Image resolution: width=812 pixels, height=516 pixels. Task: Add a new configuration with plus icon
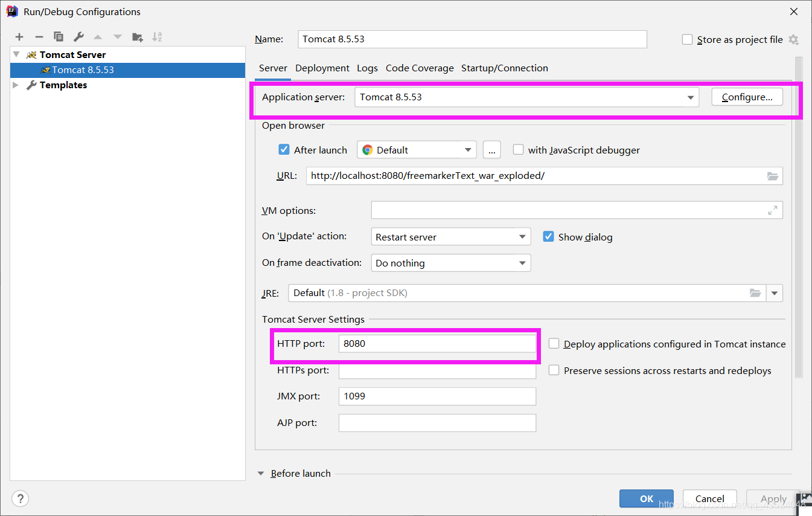click(x=19, y=37)
